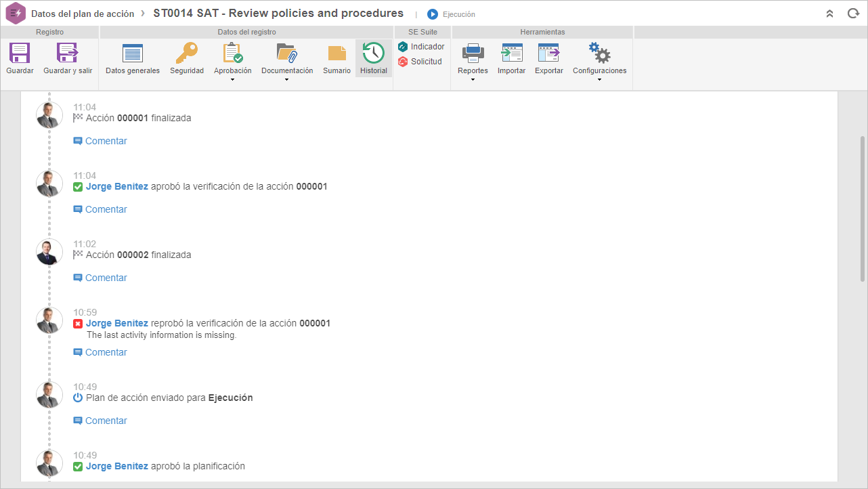Screen dimensions: 868x489
Task: Select the Historial clock icon
Action: coord(374,53)
